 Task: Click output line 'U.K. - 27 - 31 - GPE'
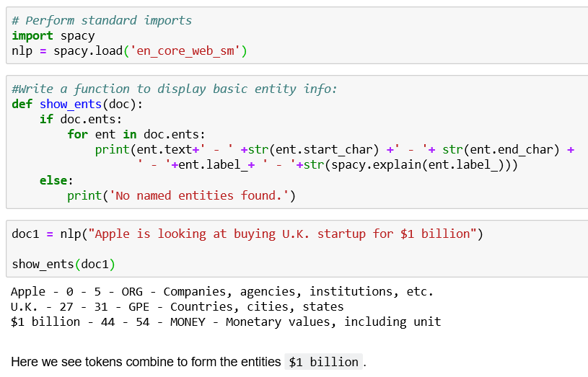177,307
